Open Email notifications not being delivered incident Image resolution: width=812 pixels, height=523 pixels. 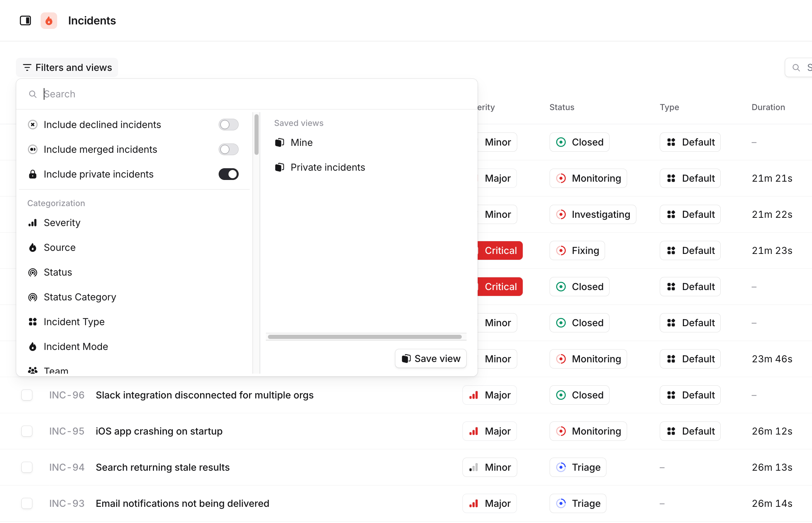(183, 503)
